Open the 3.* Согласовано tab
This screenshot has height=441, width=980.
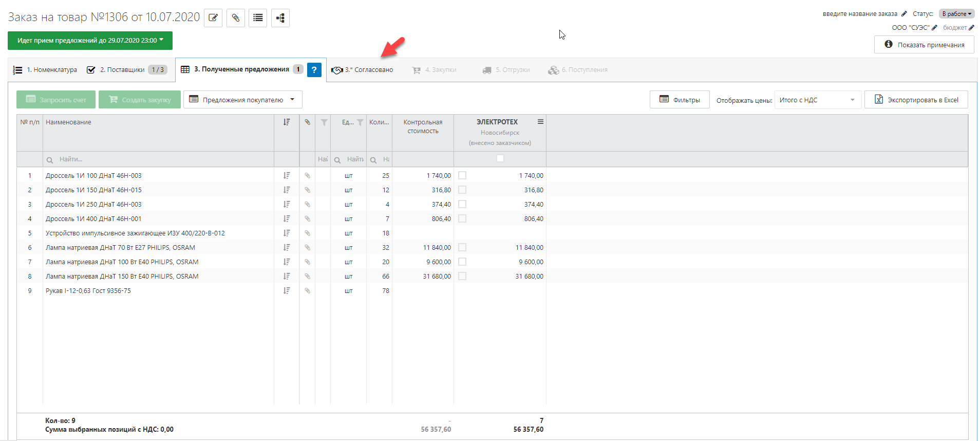(x=363, y=70)
